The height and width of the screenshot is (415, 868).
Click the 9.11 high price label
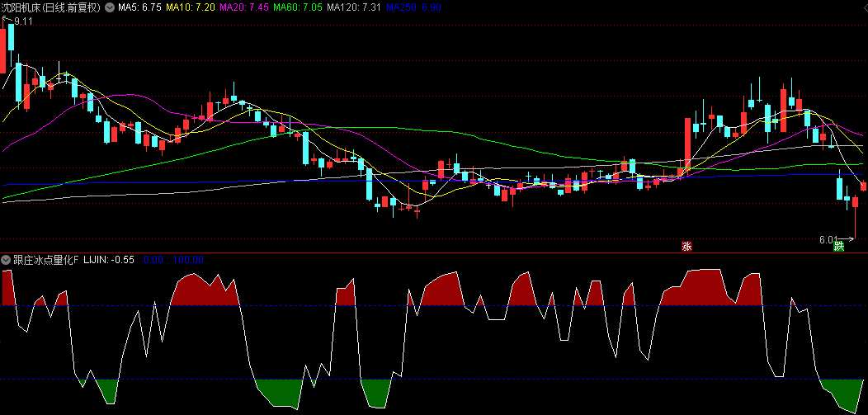click(x=23, y=22)
